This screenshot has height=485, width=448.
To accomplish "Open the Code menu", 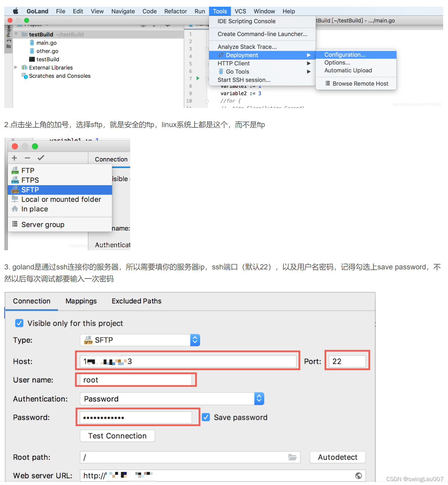I will pyautogui.click(x=150, y=11).
